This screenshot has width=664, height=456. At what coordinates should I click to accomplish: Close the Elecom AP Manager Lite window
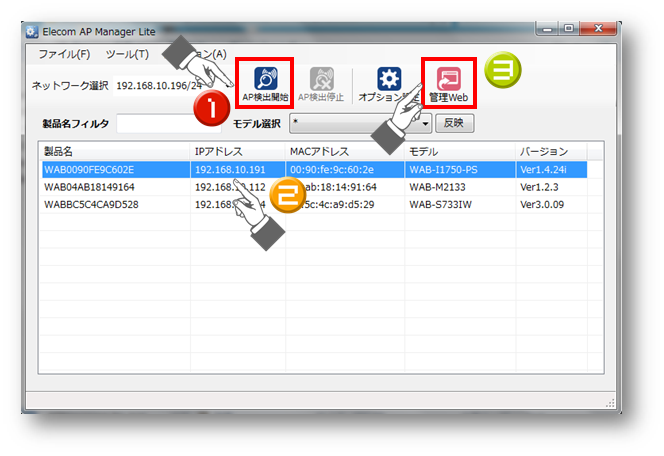pos(598,29)
